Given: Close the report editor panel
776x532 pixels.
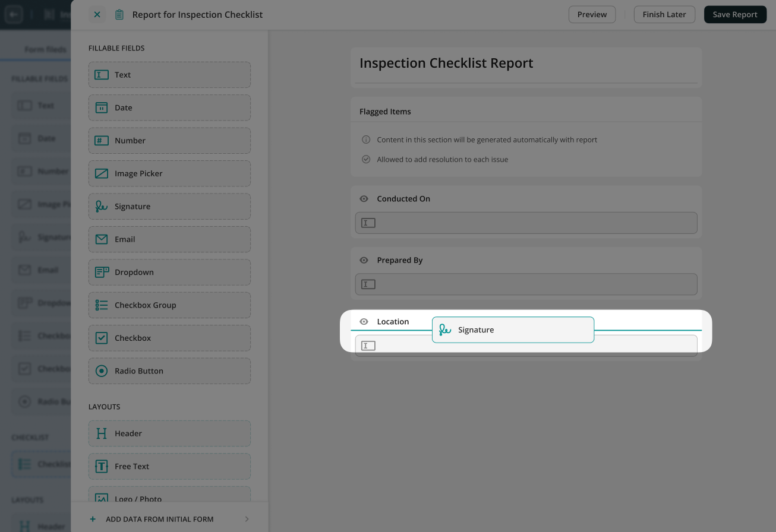Looking at the screenshot, I should pos(97,14).
